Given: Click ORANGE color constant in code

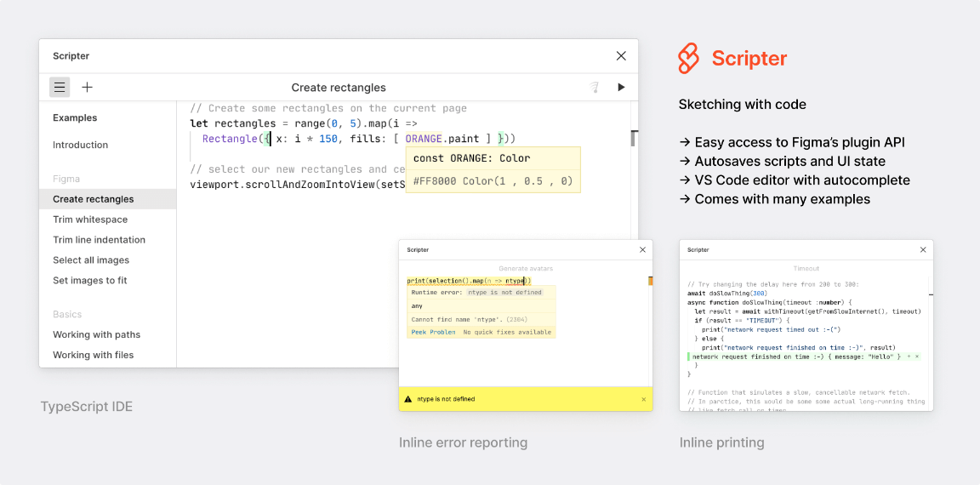Looking at the screenshot, I should tap(424, 139).
